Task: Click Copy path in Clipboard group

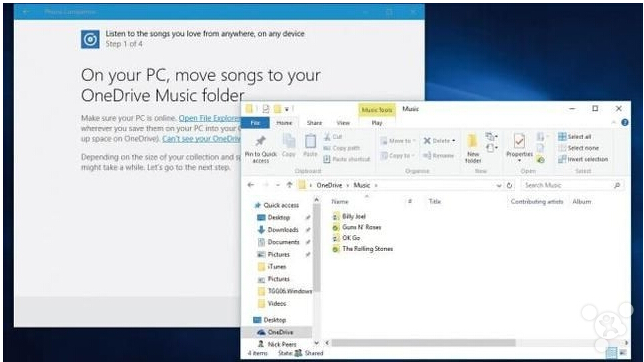Action: [341, 148]
